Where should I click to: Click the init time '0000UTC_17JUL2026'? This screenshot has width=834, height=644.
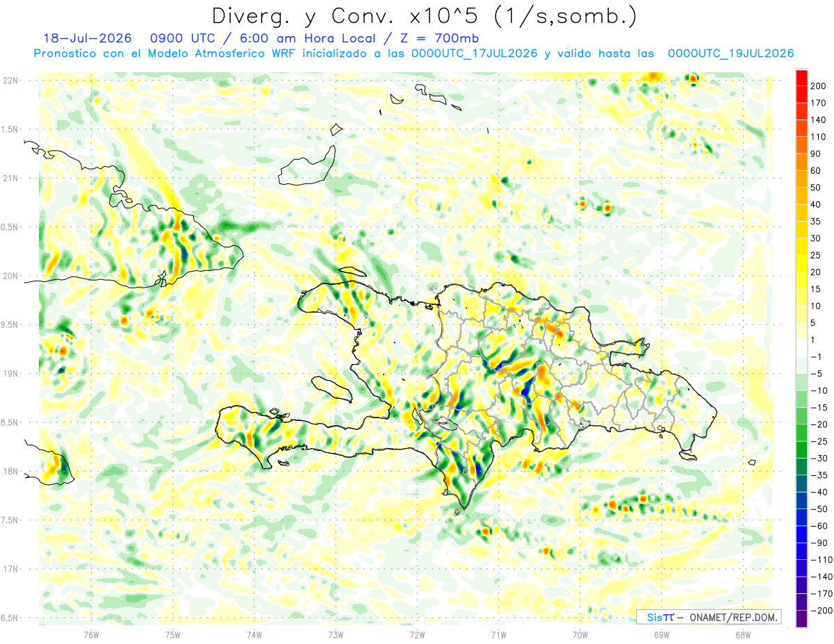tap(475, 53)
